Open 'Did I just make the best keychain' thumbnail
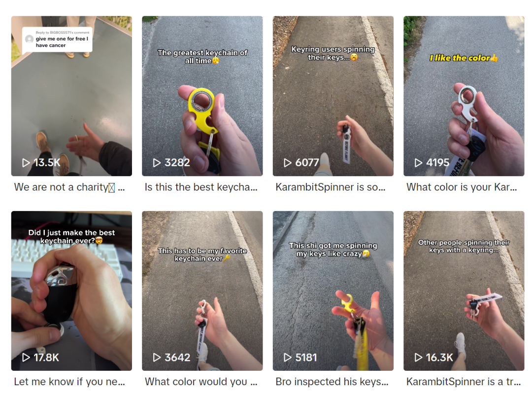 tap(71, 290)
